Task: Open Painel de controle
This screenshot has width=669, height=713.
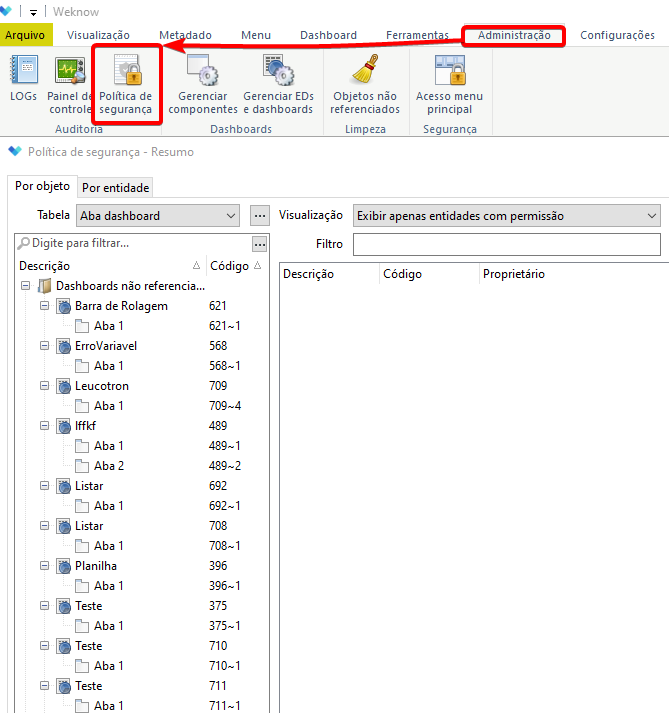Action: coord(70,84)
